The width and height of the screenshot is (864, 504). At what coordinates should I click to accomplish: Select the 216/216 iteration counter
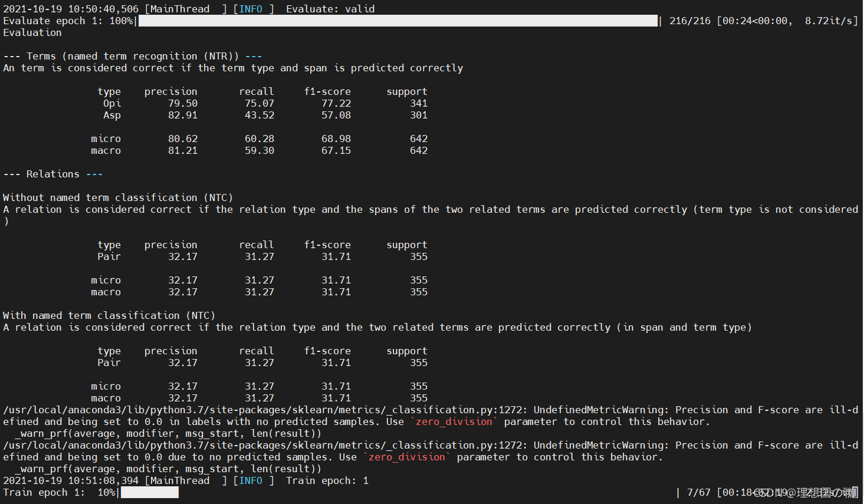pyautogui.click(x=690, y=21)
